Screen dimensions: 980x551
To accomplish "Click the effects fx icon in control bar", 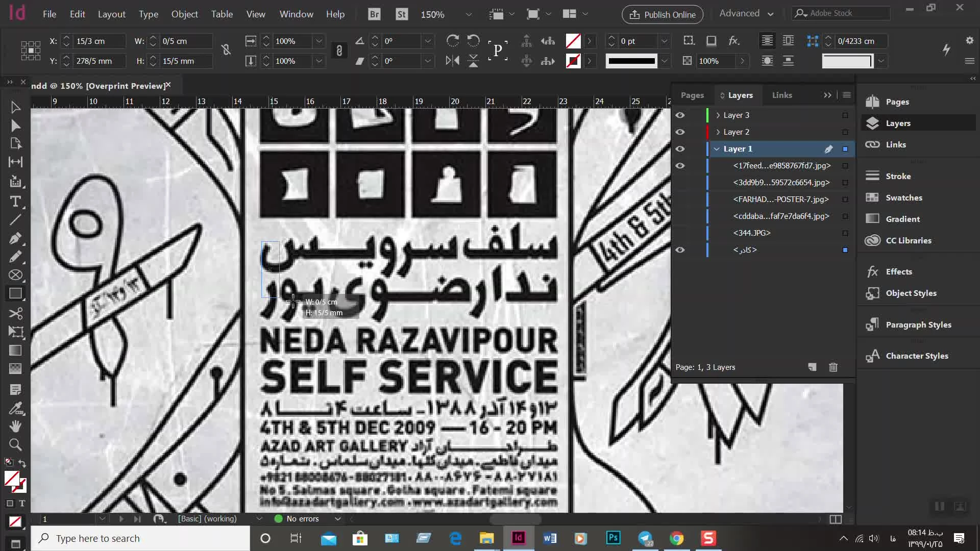I will click(x=734, y=41).
